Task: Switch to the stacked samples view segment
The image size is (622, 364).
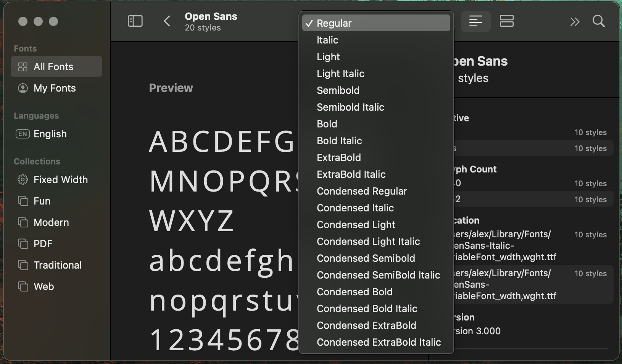Action: coord(506,21)
